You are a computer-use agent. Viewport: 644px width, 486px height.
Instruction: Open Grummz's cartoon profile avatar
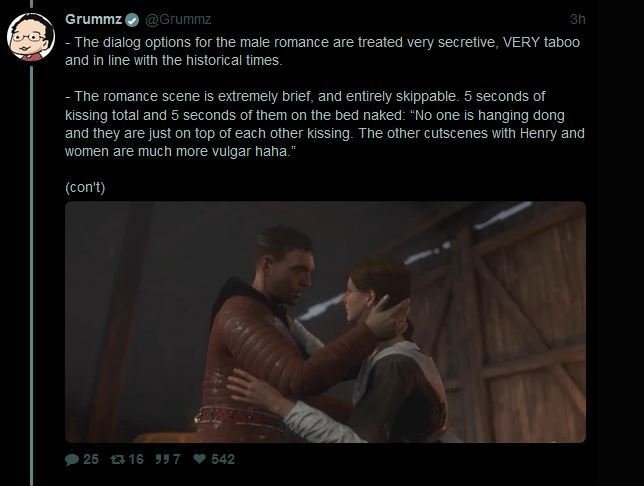tap(31, 37)
